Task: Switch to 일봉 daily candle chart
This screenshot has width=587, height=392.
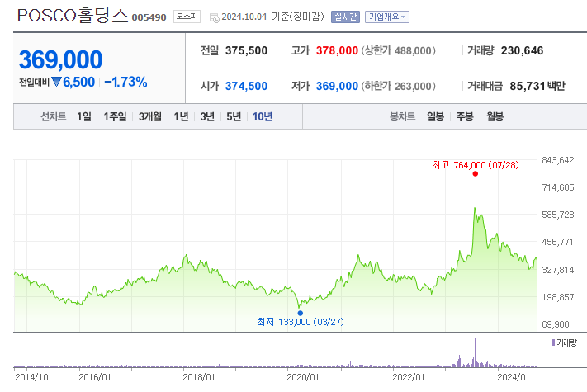Action: 435,116
